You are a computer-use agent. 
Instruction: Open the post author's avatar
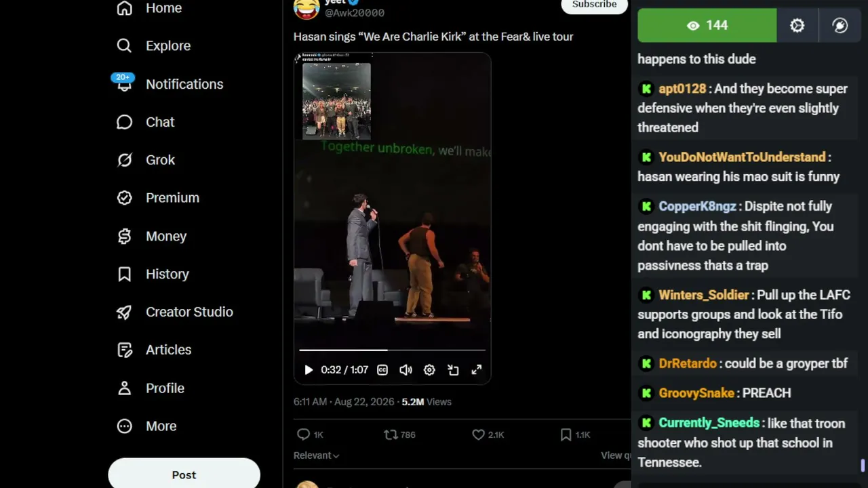[x=307, y=8]
